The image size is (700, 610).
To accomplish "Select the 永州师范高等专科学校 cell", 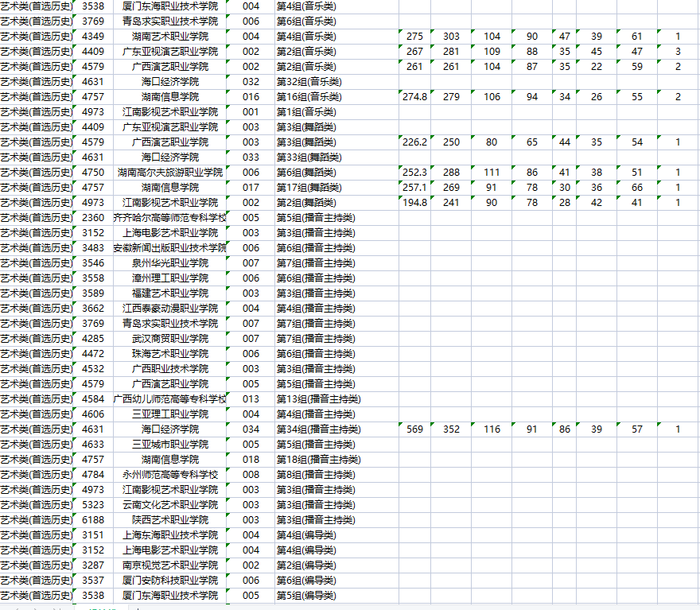I will click(x=169, y=475).
